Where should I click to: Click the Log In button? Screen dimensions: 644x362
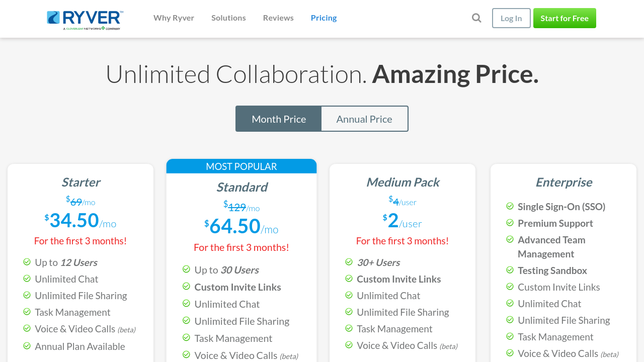click(511, 18)
